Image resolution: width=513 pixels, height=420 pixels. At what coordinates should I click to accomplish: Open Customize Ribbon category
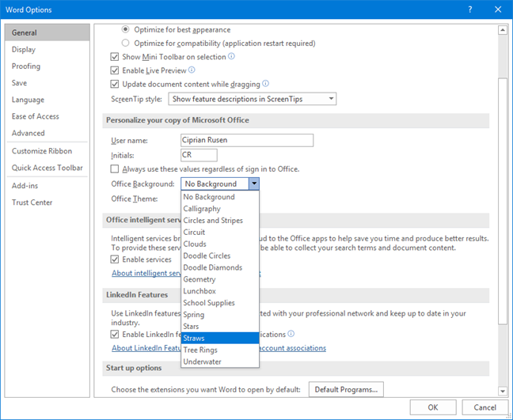(x=47, y=151)
